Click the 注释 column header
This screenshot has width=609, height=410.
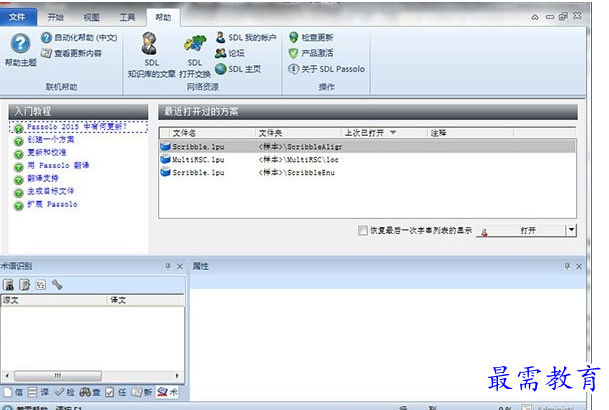471,133
